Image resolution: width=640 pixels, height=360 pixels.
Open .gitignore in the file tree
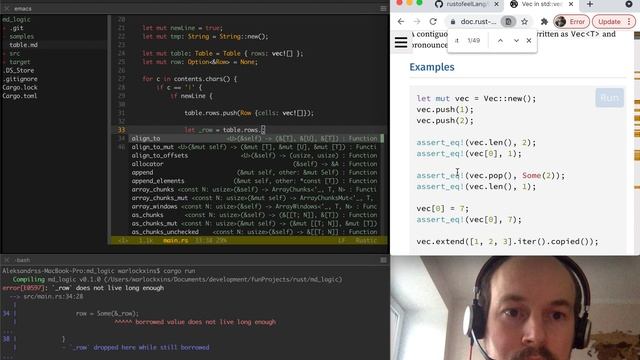coord(20,79)
